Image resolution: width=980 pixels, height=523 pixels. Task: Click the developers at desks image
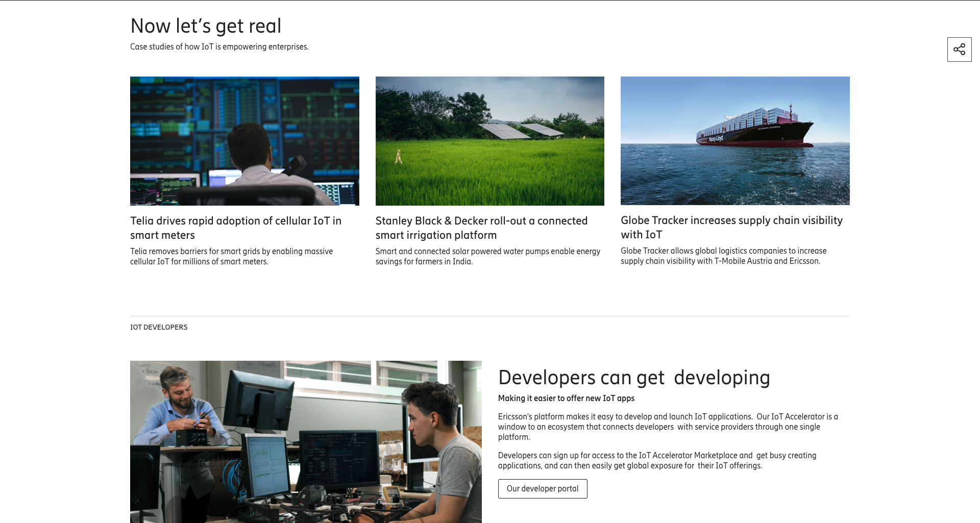[x=306, y=441]
